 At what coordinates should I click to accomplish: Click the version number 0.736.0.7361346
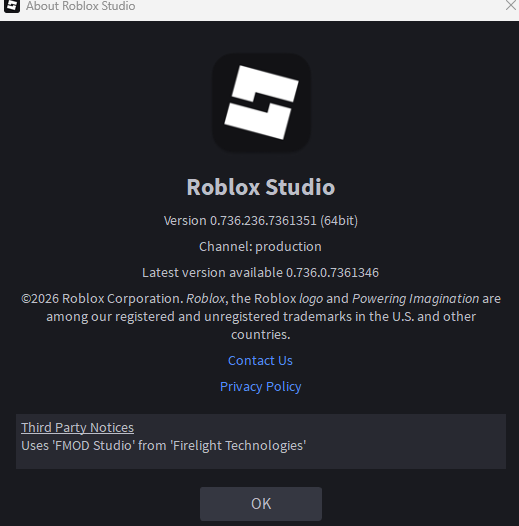point(332,272)
